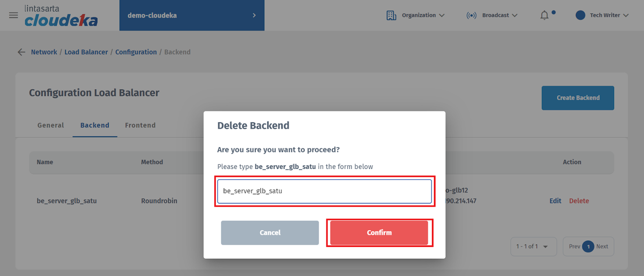Viewport: 644px width, 276px height.
Task: Open the rows-per-page 1 - 1 of 1 dropdown
Action: pos(533,246)
